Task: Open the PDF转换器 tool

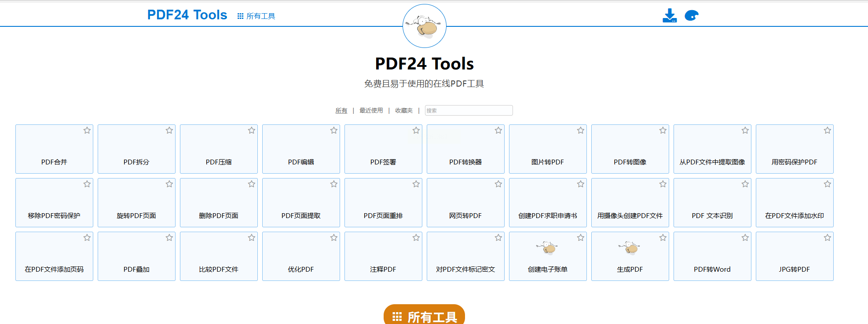Action: click(x=465, y=149)
